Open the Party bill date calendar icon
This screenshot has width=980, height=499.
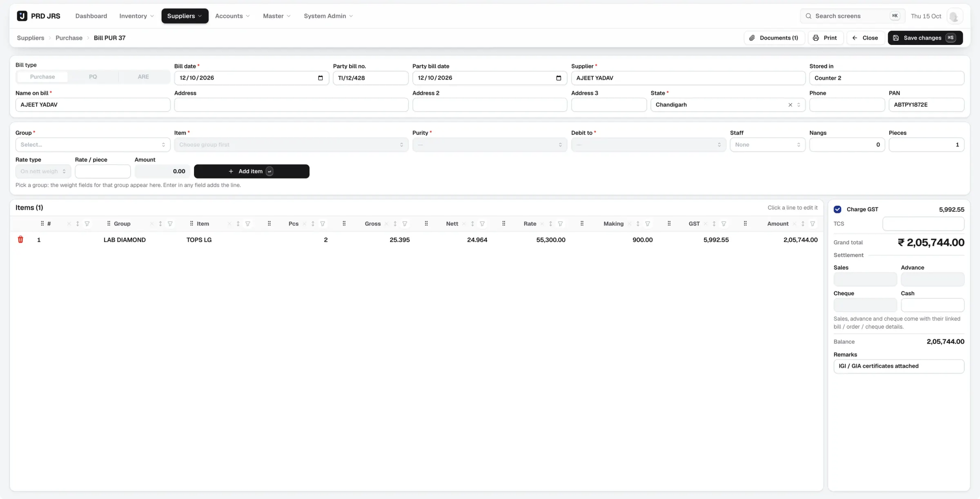click(559, 78)
